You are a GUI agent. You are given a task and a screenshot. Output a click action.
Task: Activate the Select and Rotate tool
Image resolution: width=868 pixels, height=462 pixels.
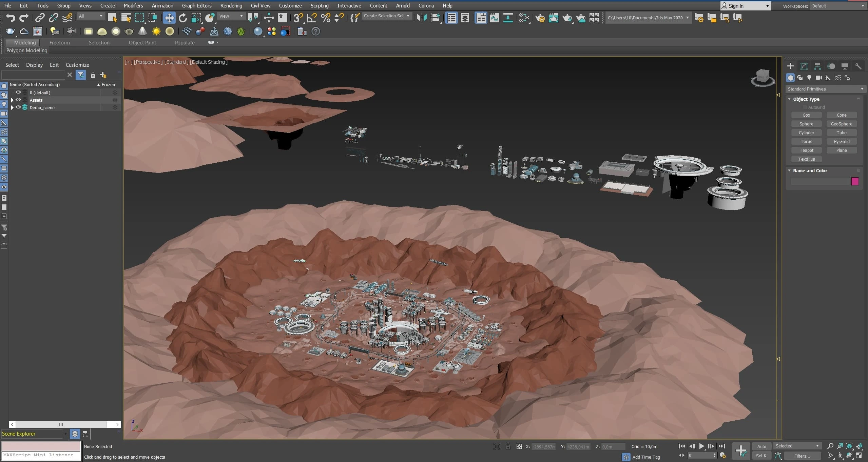(x=183, y=18)
